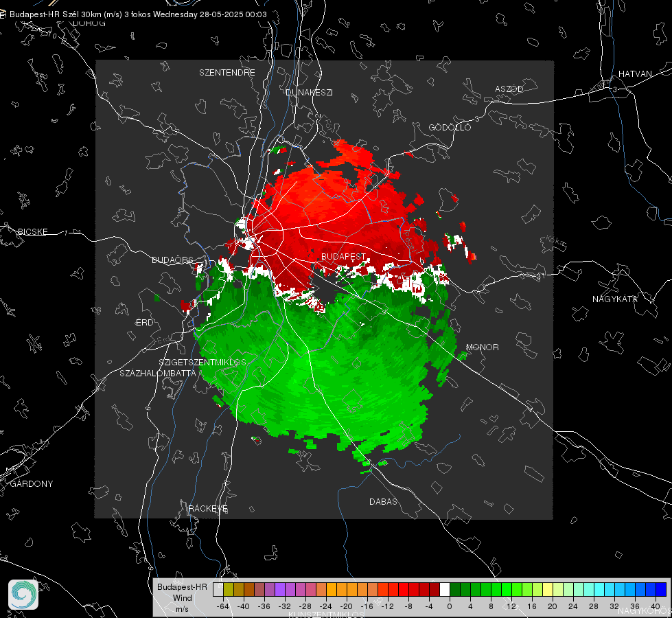Click the BICSKE city label
Viewport: 672px width, 618px height.
coord(33,231)
